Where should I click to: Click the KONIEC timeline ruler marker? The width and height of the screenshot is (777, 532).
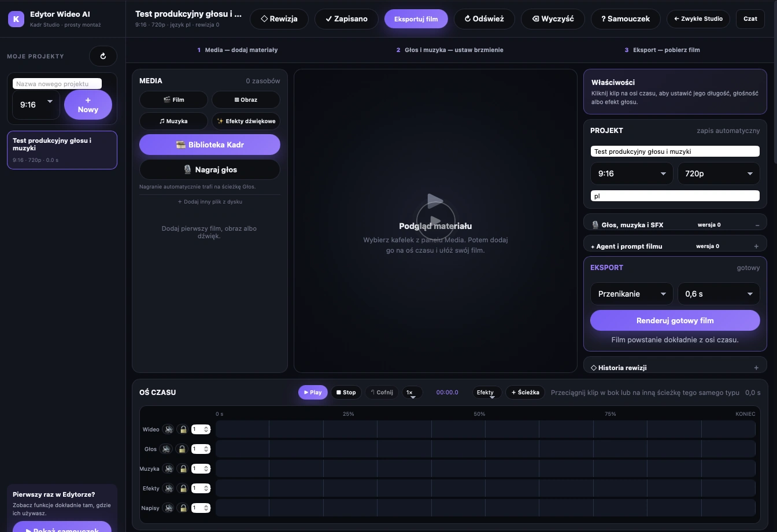pyautogui.click(x=745, y=414)
